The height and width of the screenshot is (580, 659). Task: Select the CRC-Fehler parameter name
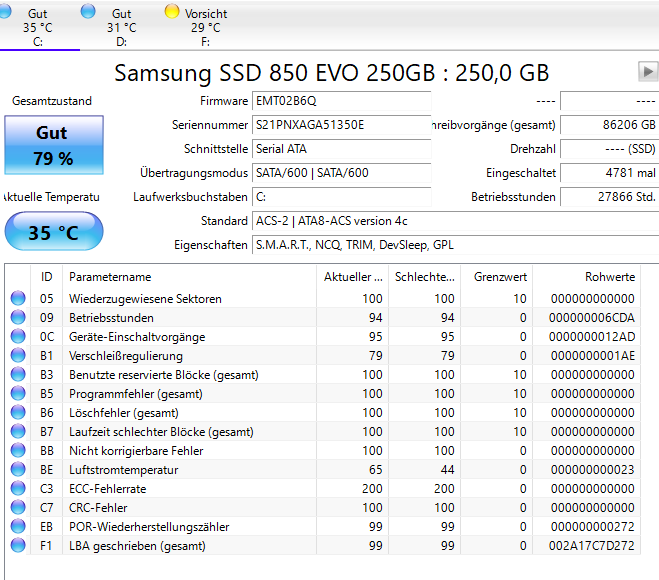pyautogui.click(x=98, y=508)
